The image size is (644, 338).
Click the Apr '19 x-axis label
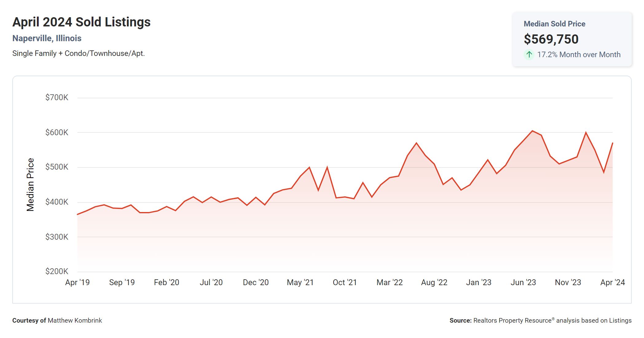click(77, 282)
